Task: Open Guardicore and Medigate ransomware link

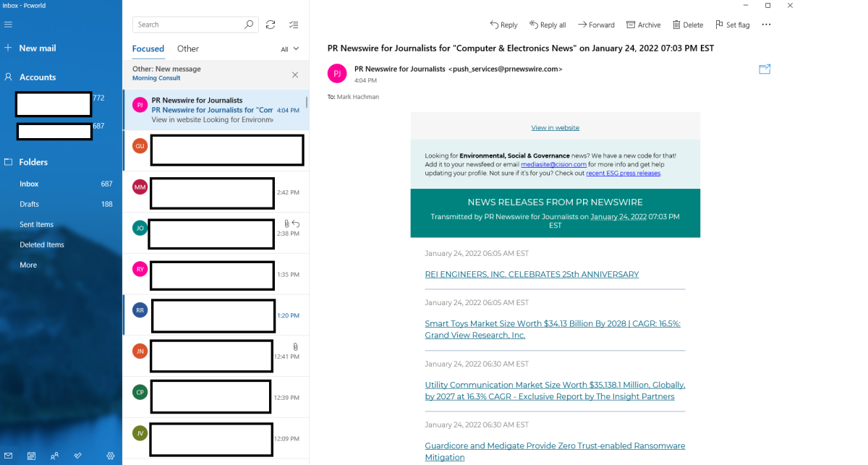Action: 555,452
